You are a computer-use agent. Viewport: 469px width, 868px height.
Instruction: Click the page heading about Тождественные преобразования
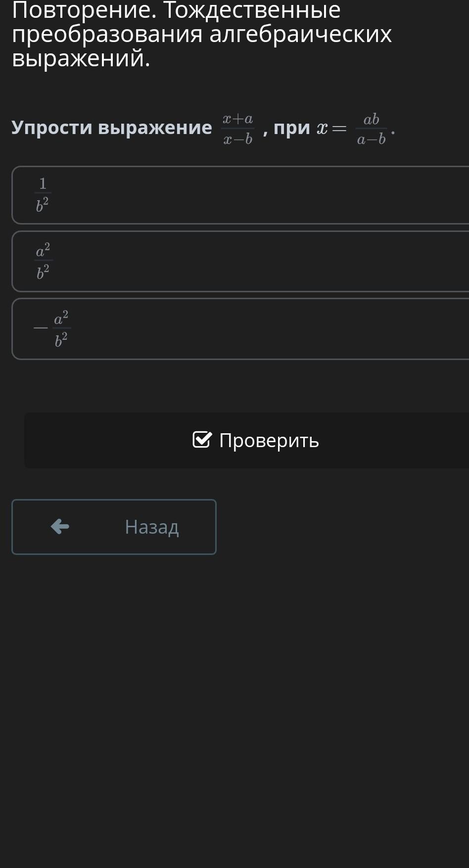202,35
